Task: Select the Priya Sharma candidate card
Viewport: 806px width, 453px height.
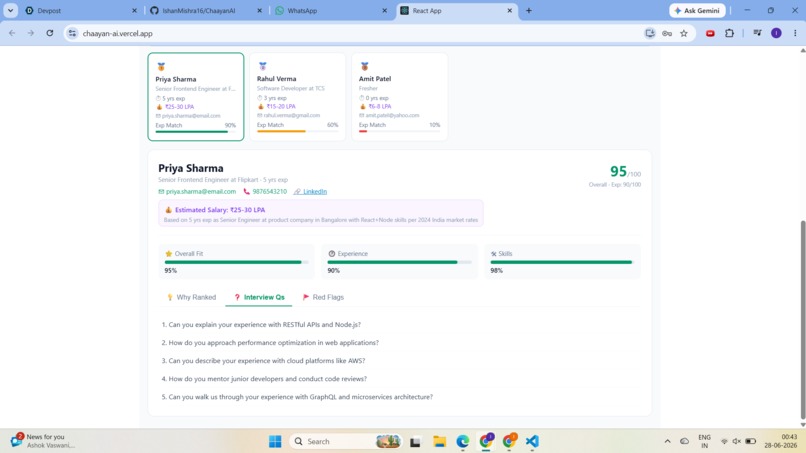Action: pos(196,97)
